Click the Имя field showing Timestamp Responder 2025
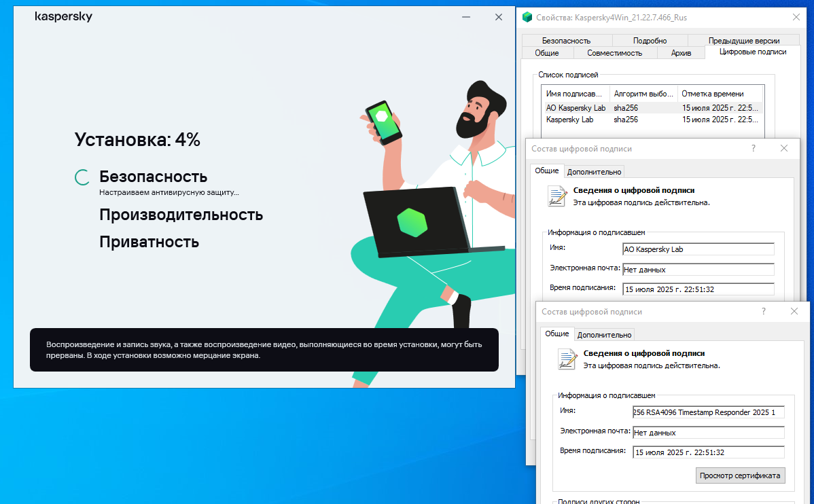The image size is (814, 504). click(x=709, y=412)
